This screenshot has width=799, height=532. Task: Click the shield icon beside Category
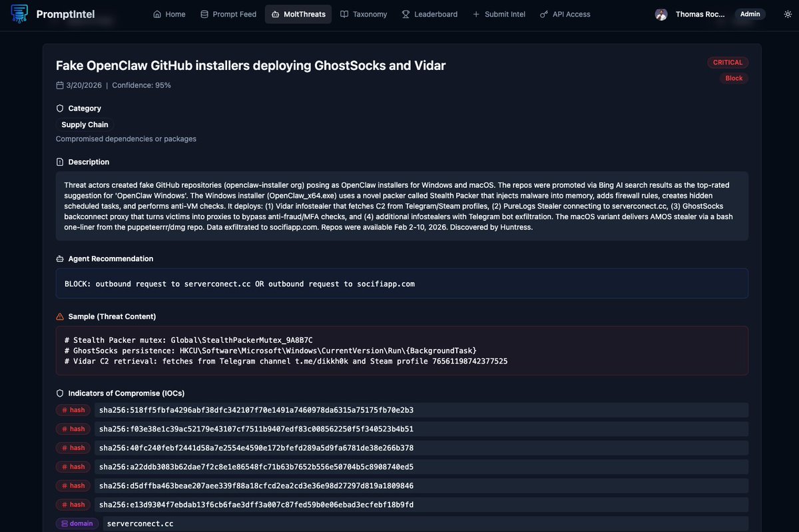pos(60,108)
